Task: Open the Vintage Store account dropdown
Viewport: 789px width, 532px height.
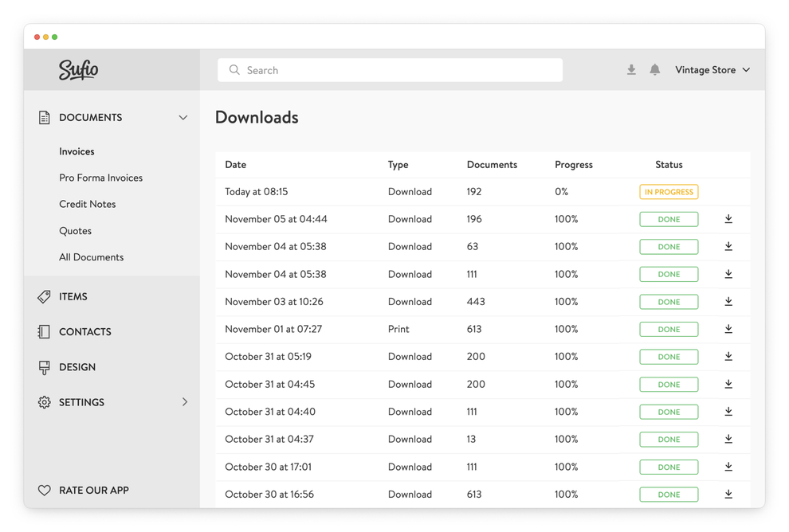Action: [712, 69]
